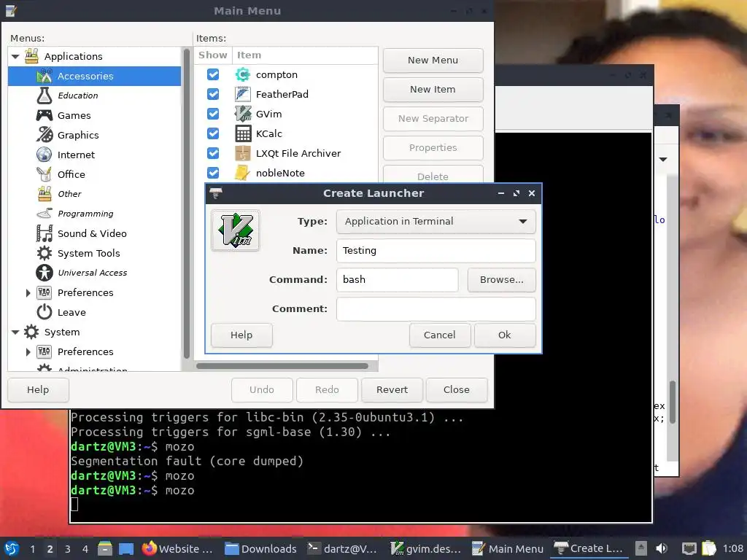Select the Universal Access icon
Viewport: 747px width, 560px height.
(44, 273)
